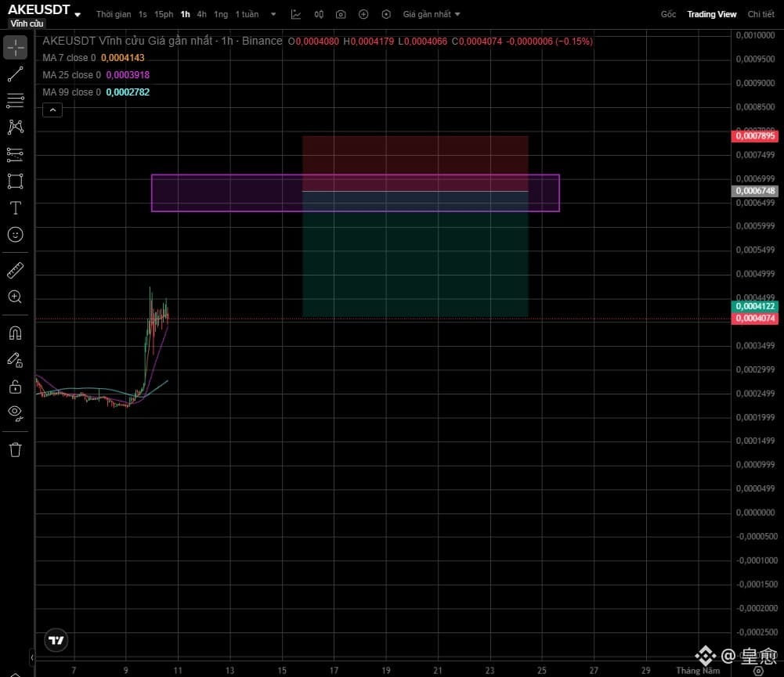Click the Vĩnh cửu perpetual badge

pyautogui.click(x=27, y=23)
